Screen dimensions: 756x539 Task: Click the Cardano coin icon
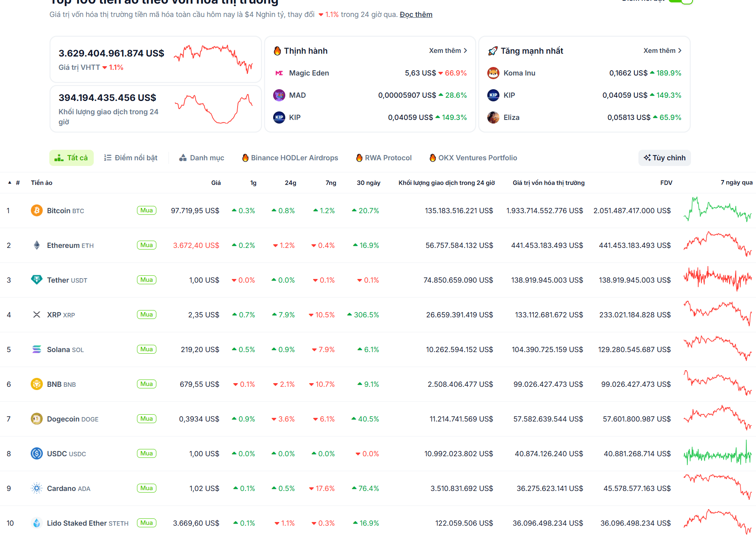(37, 488)
